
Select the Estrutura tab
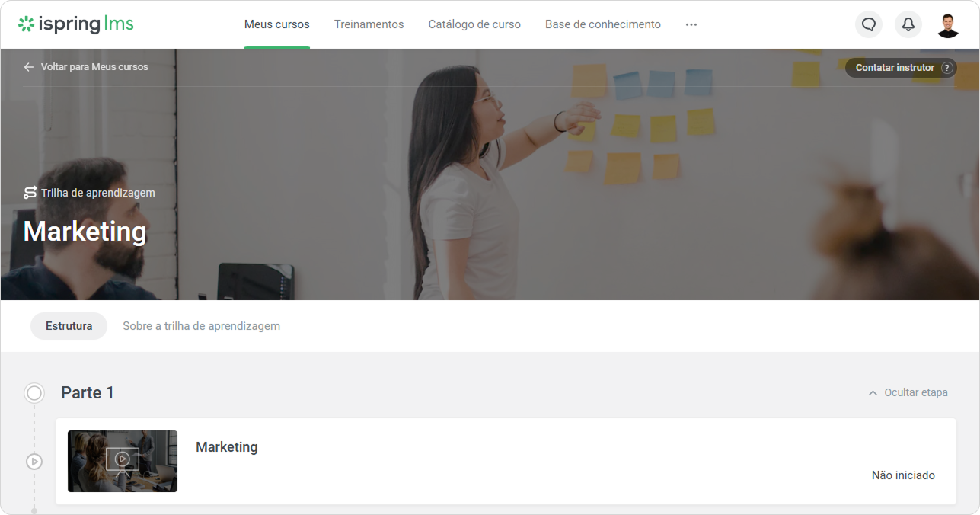(69, 326)
